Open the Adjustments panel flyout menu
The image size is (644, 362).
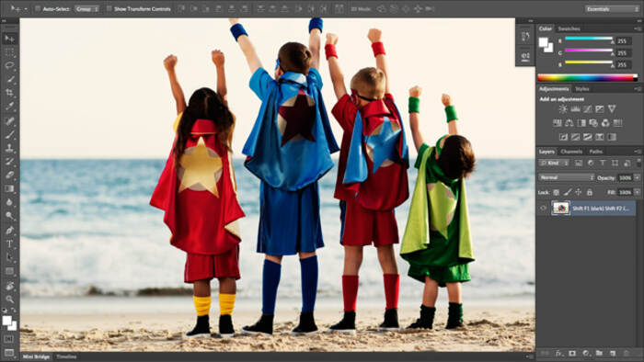tap(638, 89)
